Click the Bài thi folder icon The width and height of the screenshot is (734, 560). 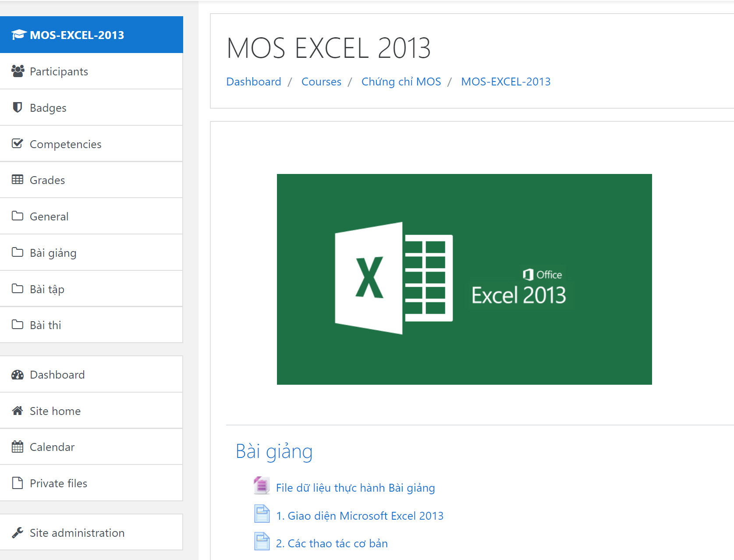18,324
